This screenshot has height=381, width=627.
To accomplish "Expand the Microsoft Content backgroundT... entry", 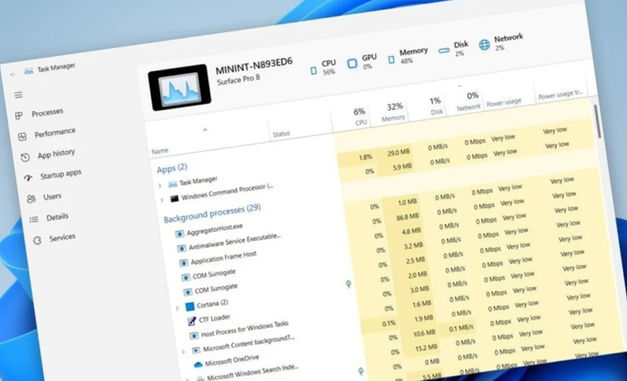I will [x=184, y=352].
